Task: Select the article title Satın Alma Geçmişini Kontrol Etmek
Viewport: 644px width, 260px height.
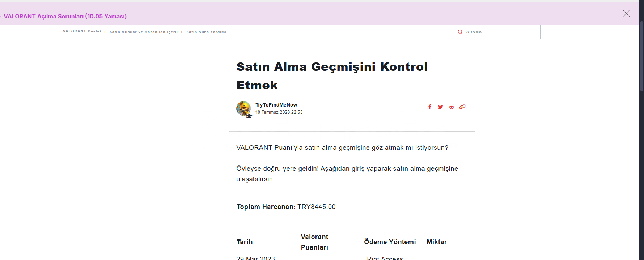Action: [332, 76]
